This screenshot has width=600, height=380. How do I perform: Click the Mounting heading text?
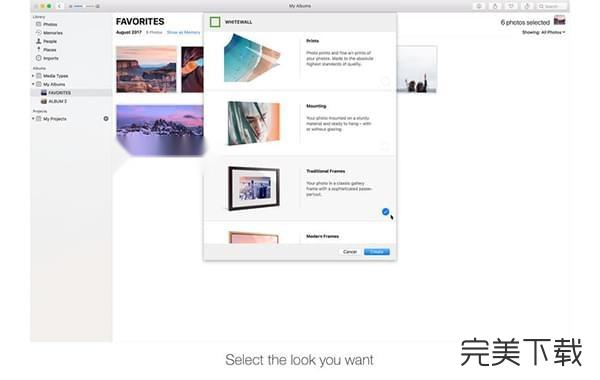click(x=316, y=106)
